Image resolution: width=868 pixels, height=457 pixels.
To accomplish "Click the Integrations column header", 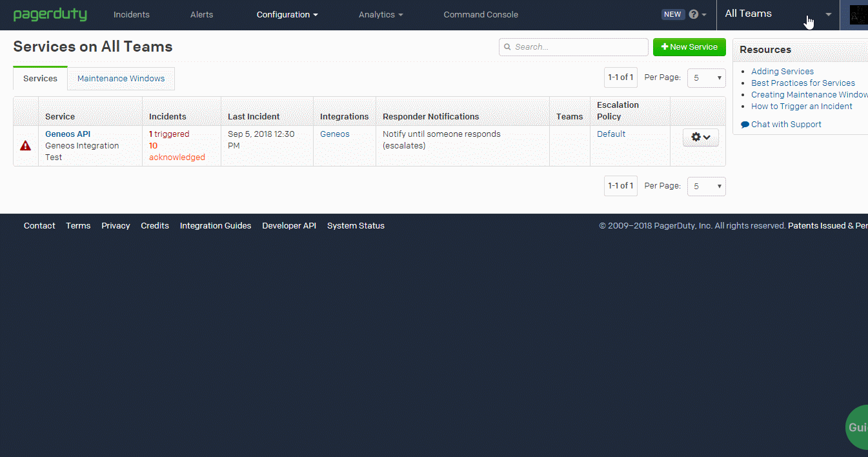I will pos(345,117).
